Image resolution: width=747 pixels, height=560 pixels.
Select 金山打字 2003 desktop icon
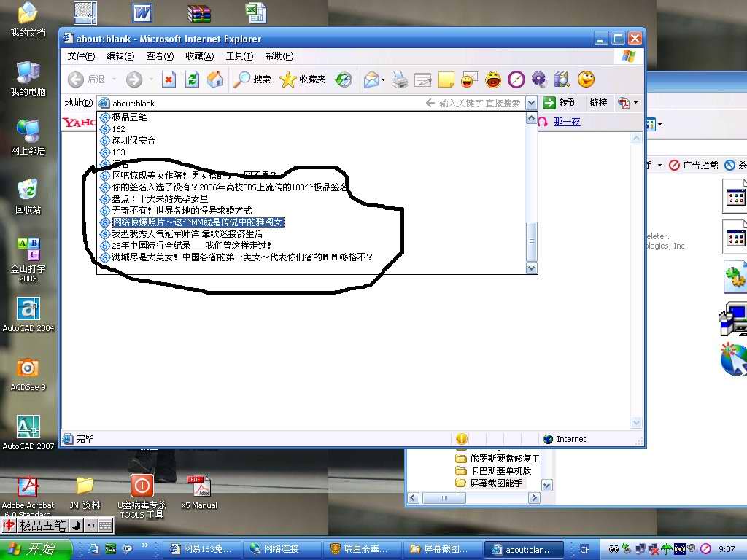tap(28, 260)
